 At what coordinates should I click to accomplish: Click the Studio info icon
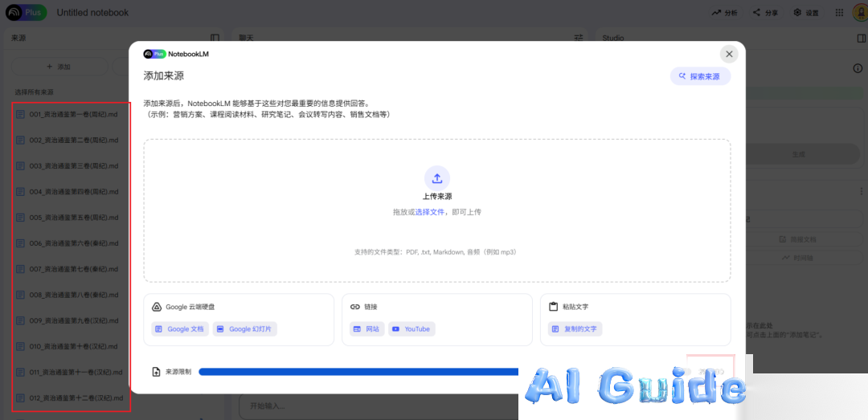[x=858, y=68]
